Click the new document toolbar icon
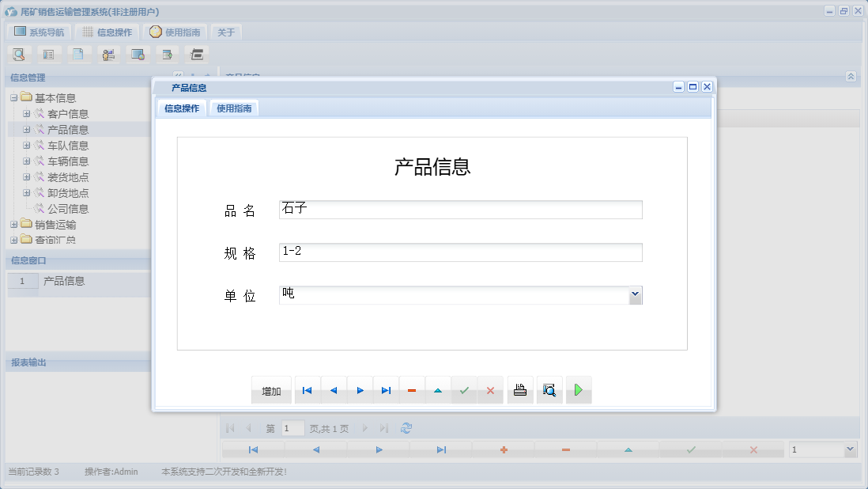Screen dimensions: 868x489 point(79,54)
